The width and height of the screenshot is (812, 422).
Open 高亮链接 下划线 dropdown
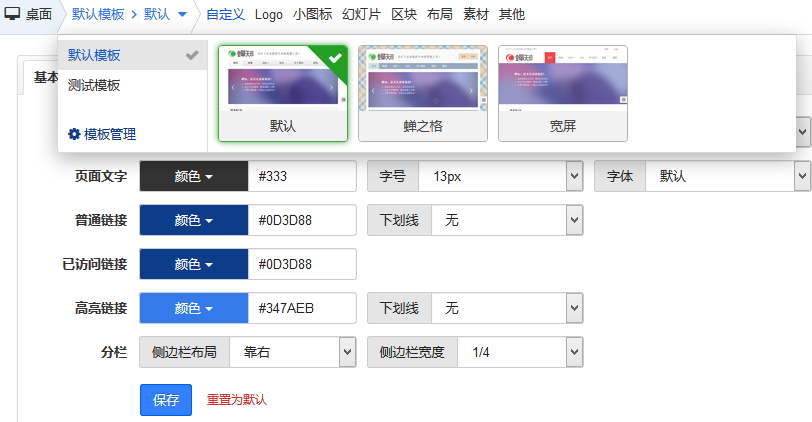point(507,308)
